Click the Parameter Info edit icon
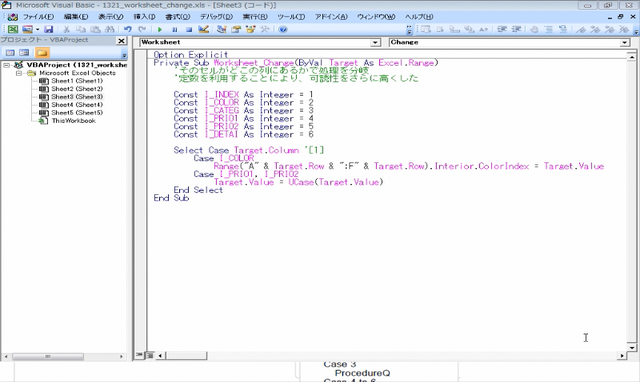 [x=469, y=29]
